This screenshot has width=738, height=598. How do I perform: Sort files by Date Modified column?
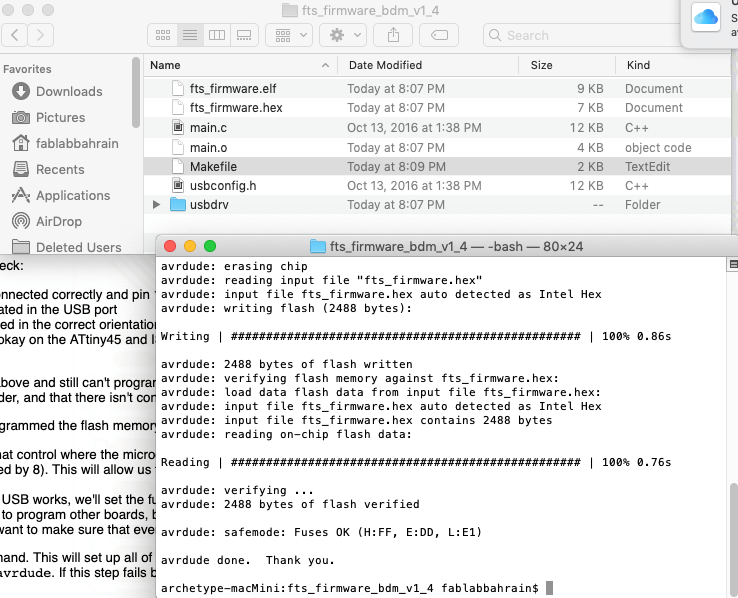pyautogui.click(x=427, y=65)
